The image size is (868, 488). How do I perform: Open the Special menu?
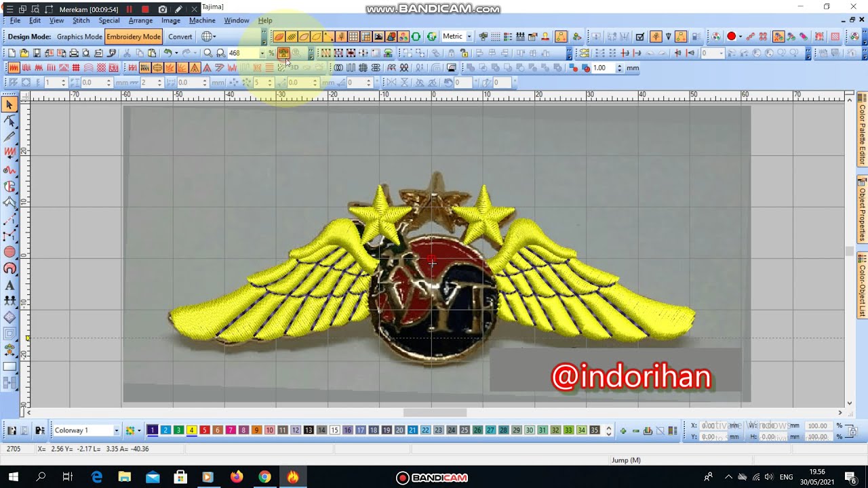108,20
